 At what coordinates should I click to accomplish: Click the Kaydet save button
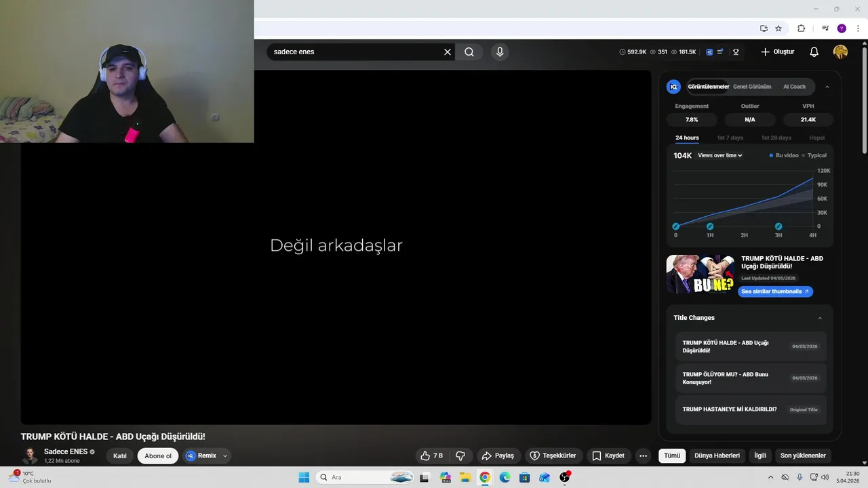pos(608,455)
